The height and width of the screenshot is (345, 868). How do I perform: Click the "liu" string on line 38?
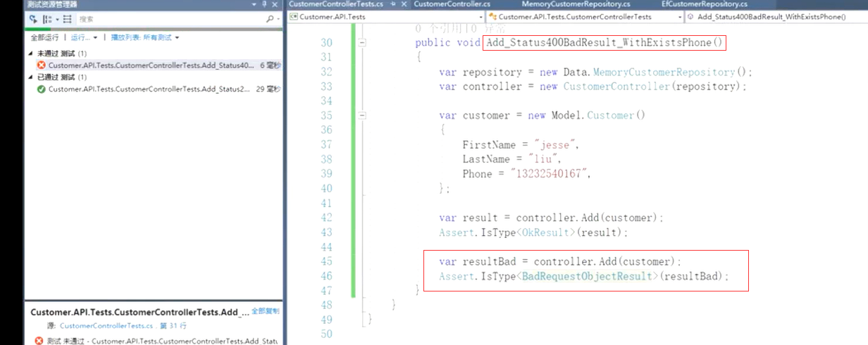point(545,159)
